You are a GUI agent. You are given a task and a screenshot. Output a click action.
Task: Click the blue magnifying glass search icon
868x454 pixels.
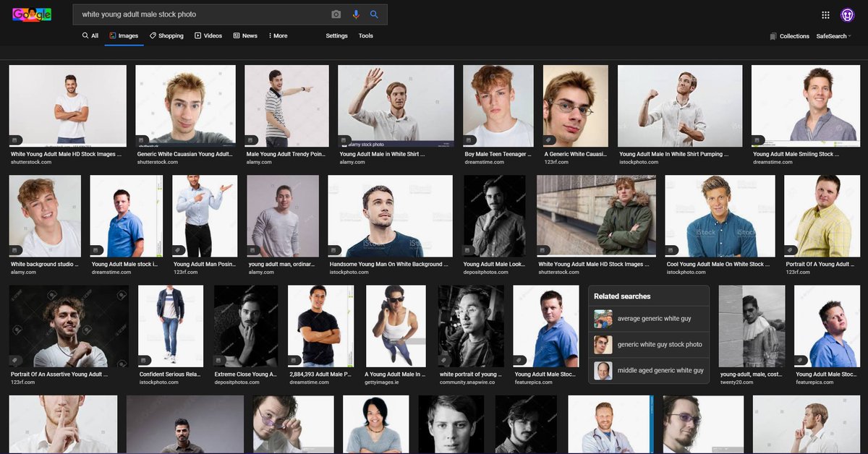pyautogui.click(x=375, y=14)
